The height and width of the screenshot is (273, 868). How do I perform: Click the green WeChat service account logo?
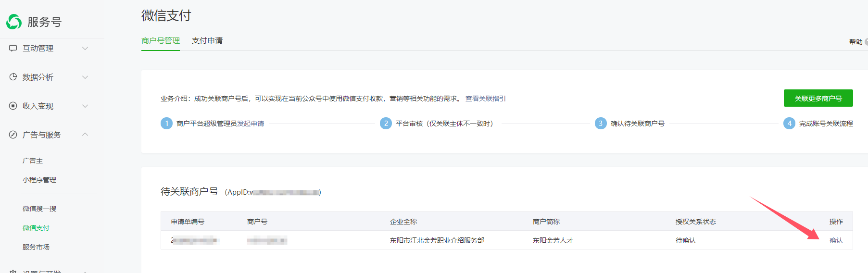pyautogui.click(x=14, y=22)
